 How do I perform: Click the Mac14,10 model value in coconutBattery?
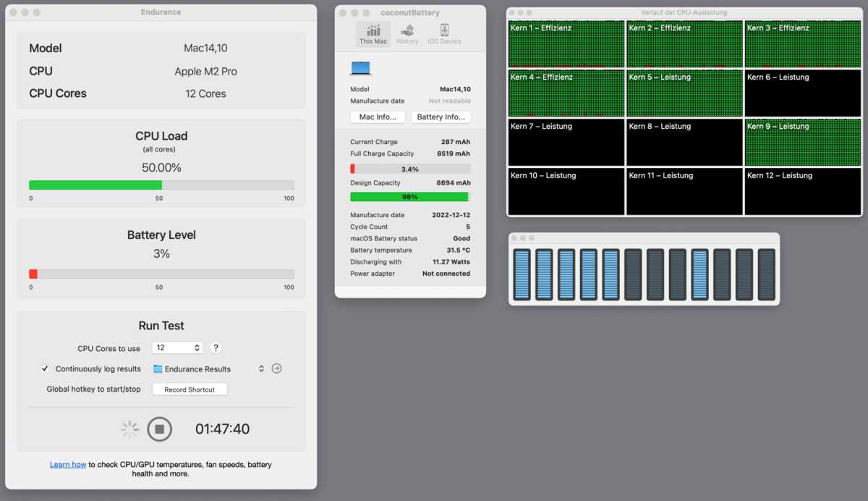pyautogui.click(x=455, y=89)
